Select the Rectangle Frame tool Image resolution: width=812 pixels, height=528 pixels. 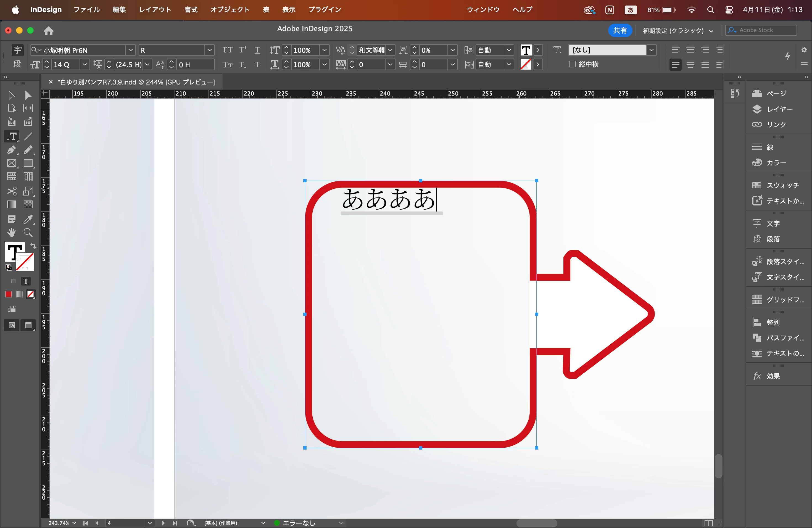pos(11,163)
